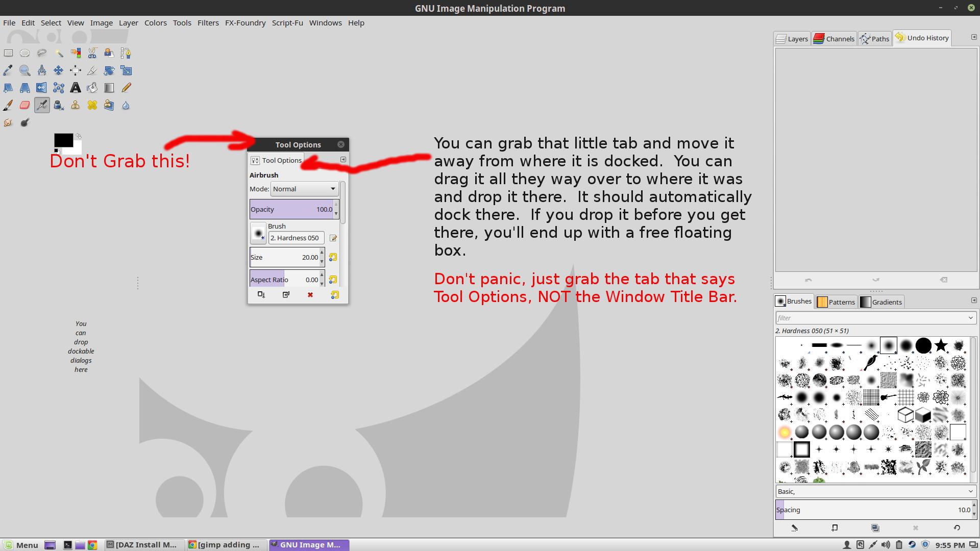Select the Bucket Fill tool
980x551 pixels.
pyautogui.click(x=92, y=88)
